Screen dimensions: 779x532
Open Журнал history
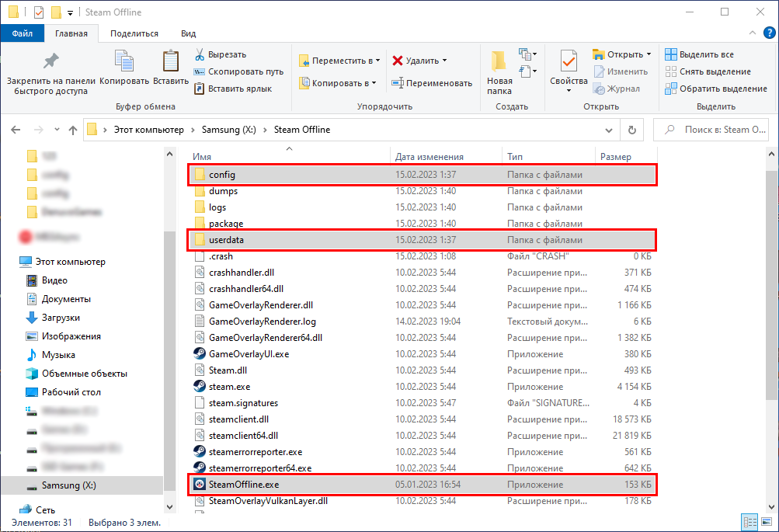pyautogui.click(x=617, y=89)
